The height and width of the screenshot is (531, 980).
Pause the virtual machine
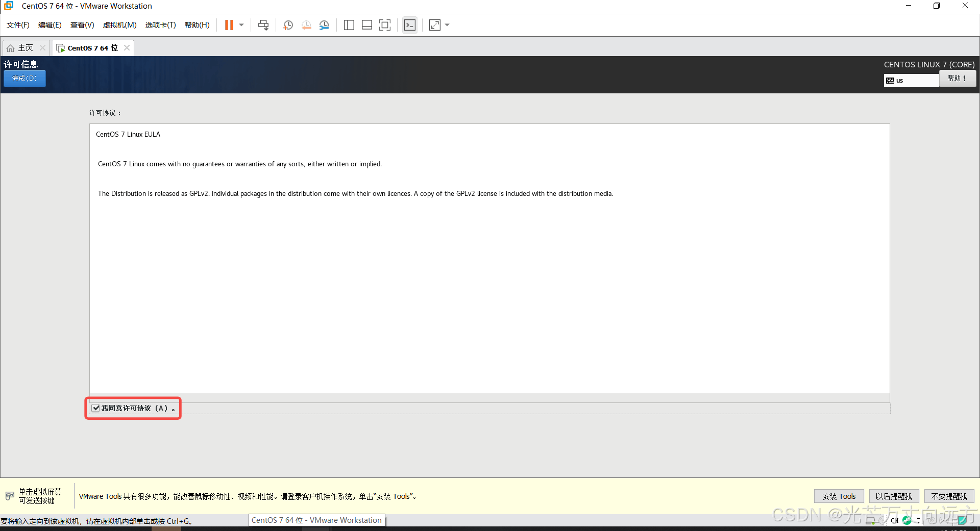(229, 25)
